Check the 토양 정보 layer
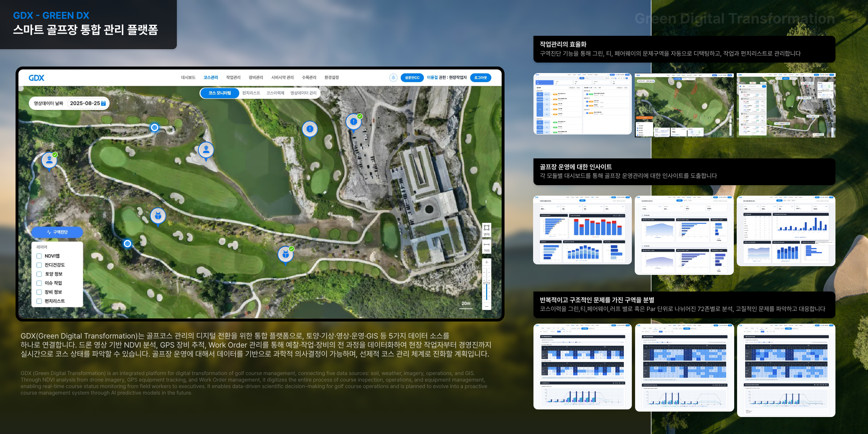Screen dimensions: 868x434 (39, 274)
